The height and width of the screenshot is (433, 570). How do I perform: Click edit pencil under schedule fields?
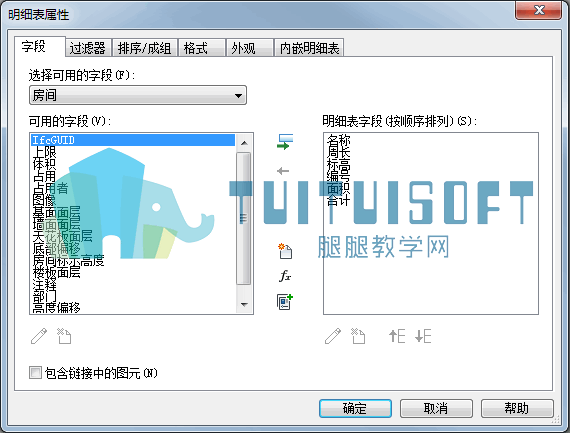(x=333, y=336)
